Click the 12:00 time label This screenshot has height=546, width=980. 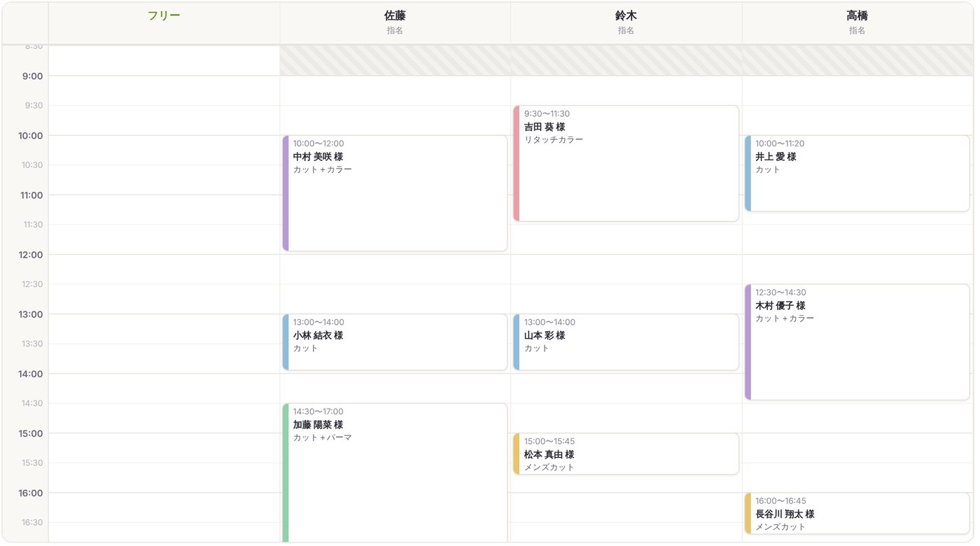[x=31, y=255]
